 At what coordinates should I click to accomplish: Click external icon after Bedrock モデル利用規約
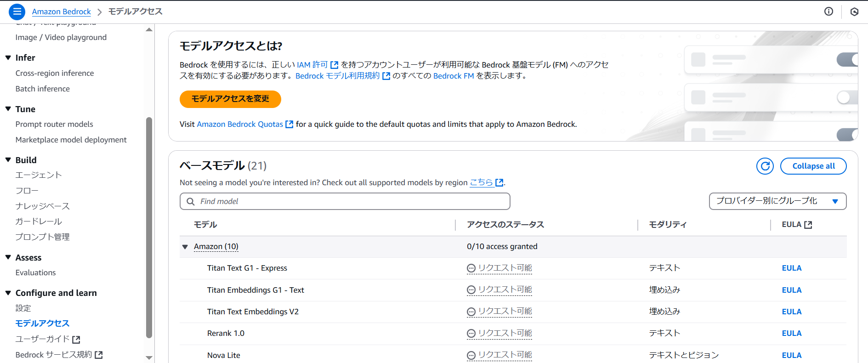pos(386,76)
